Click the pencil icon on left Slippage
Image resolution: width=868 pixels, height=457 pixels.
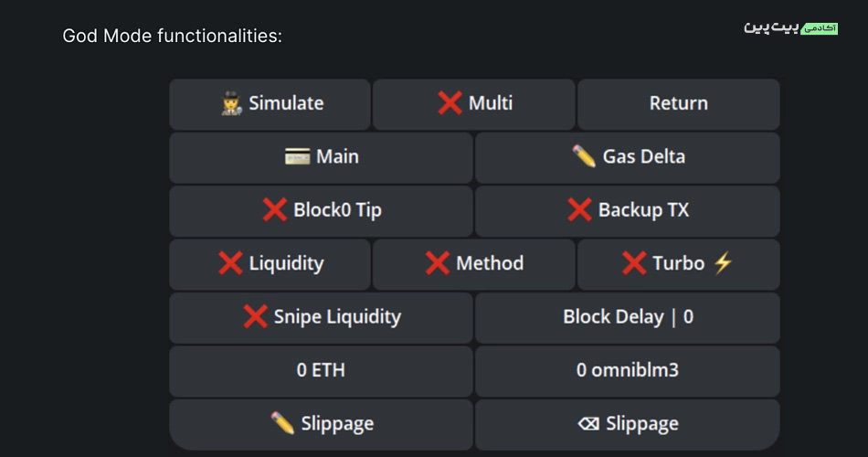pyautogui.click(x=282, y=423)
